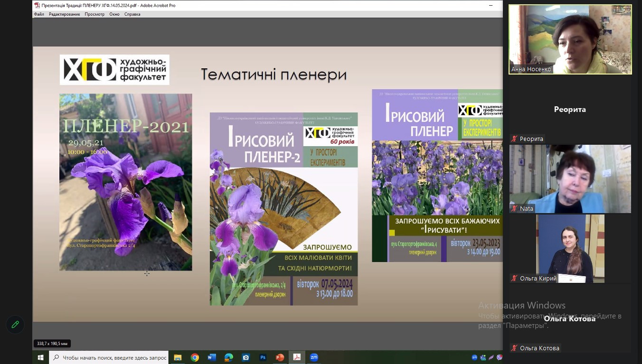
Task: Open PowerPoint from the taskbar
Action: 280,357
